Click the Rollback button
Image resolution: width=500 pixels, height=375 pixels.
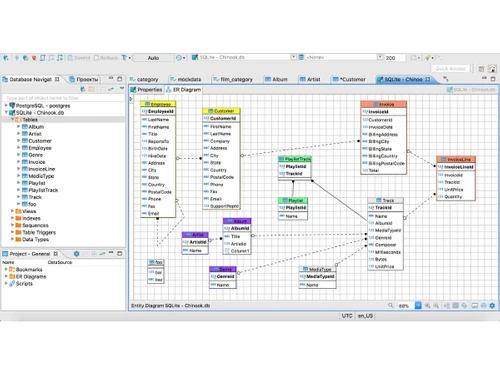106,58
